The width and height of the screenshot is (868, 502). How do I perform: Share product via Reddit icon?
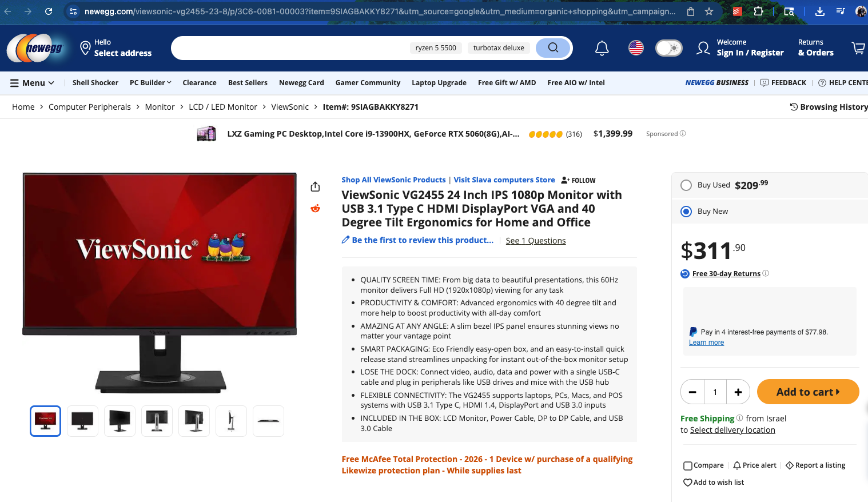pos(315,209)
